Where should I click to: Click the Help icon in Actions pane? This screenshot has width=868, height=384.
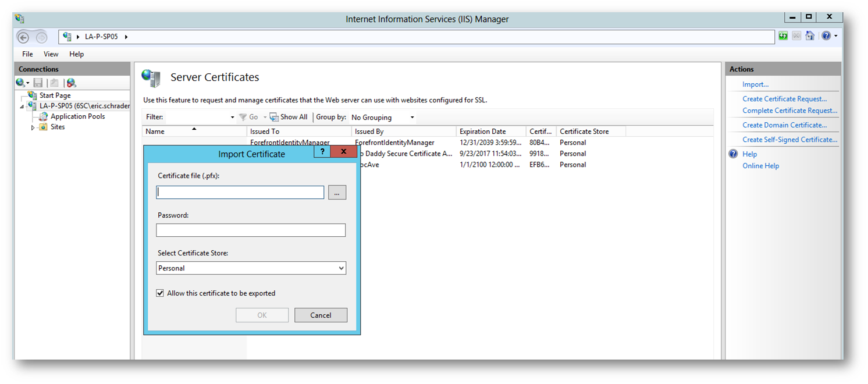coord(733,154)
